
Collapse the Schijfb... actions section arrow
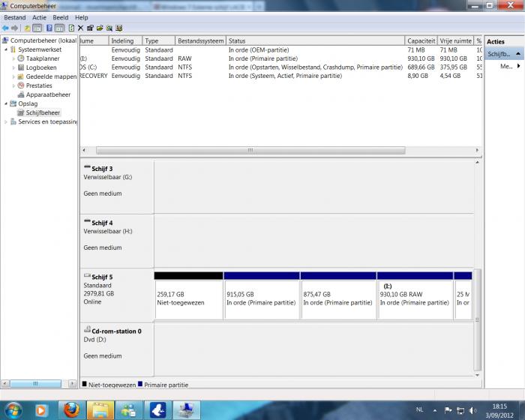[518, 53]
